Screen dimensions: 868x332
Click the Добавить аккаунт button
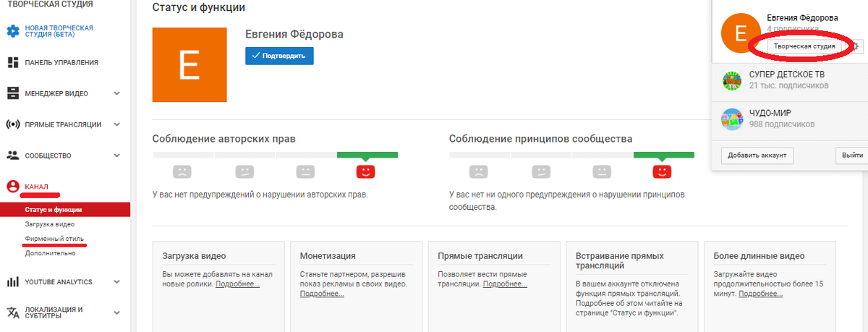tap(757, 155)
